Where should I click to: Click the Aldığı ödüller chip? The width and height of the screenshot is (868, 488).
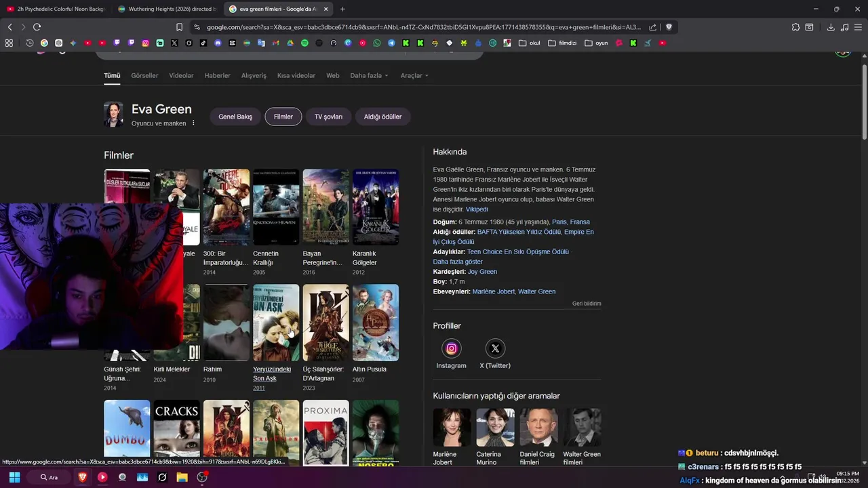(x=382, y=117)
